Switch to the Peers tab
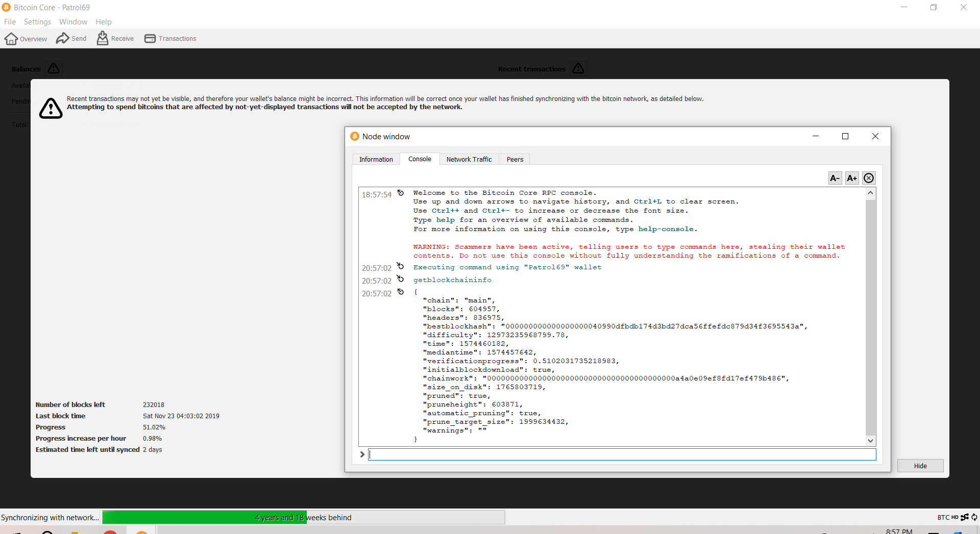Image resolution: width=980 pixels, height=534 pixels. pos(515,160)
